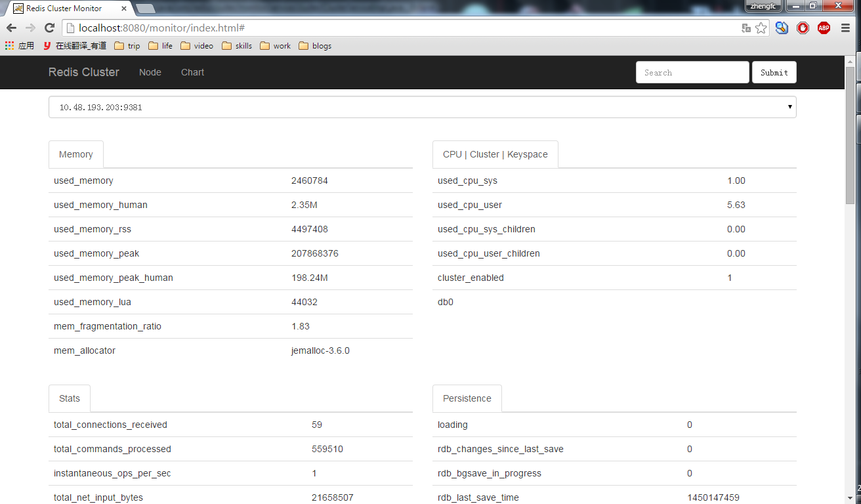The width and height of the screenshot is (861, 504).
Task: Click the Redis Cluster brand link
Action: [84, 72]
